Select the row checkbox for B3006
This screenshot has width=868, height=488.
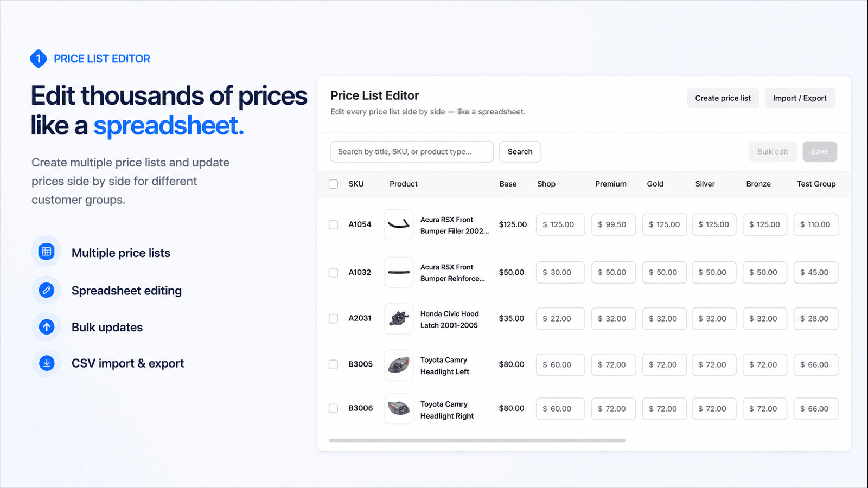click(x=334, y=408)
